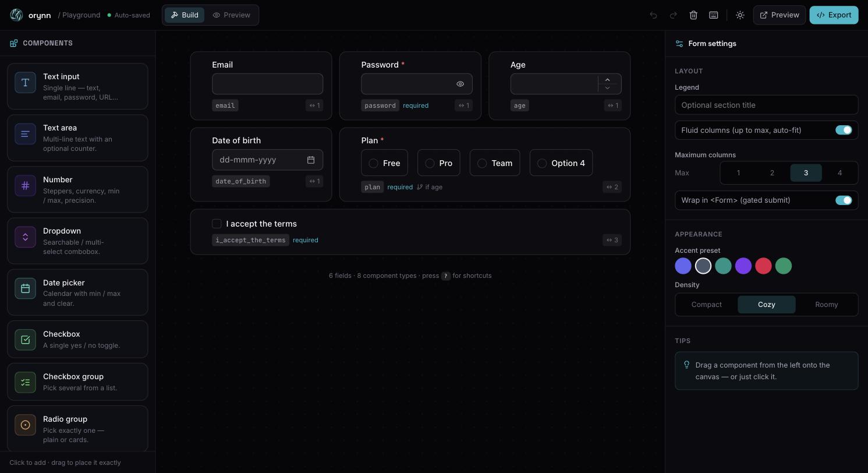Click the Export button
868x473 pixels.
coord(834,15)
